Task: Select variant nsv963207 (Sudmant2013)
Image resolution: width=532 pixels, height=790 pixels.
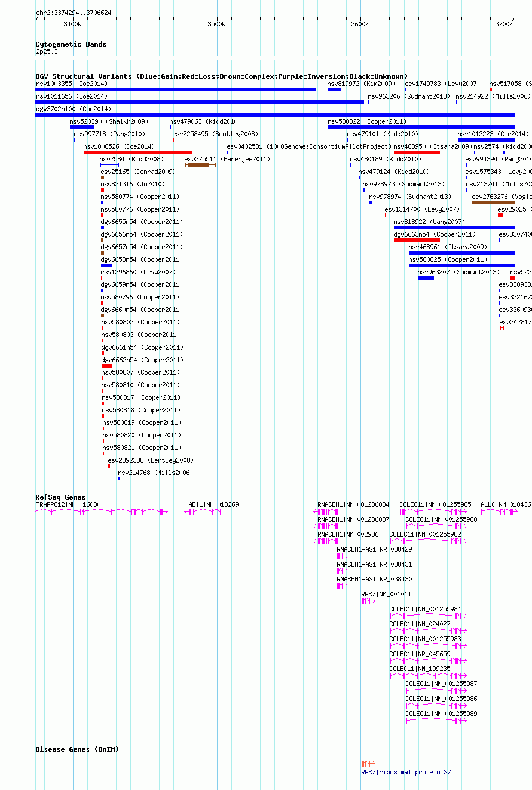Action: 458,272
